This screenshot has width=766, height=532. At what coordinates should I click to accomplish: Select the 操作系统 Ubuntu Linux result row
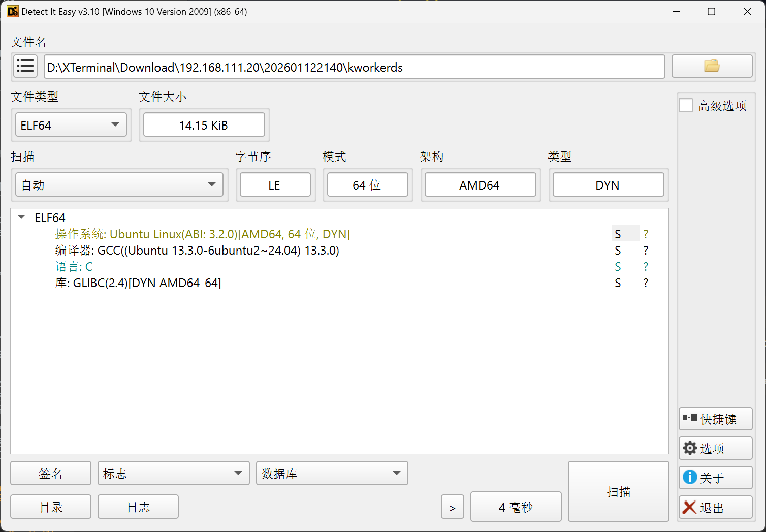click(x=202, y=234)
